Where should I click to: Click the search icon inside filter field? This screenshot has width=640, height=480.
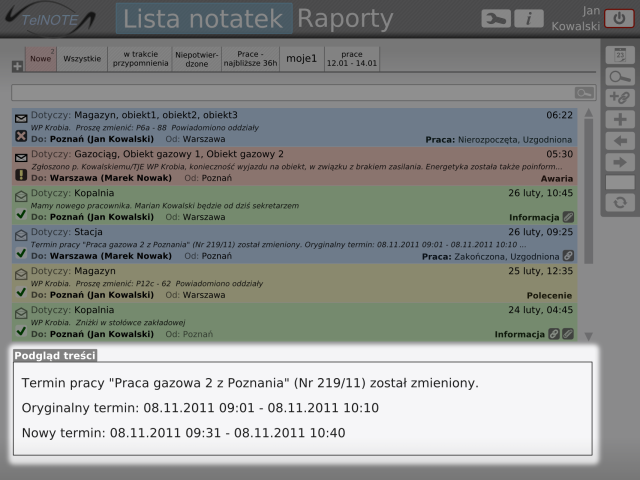click(x=584, y=93)
